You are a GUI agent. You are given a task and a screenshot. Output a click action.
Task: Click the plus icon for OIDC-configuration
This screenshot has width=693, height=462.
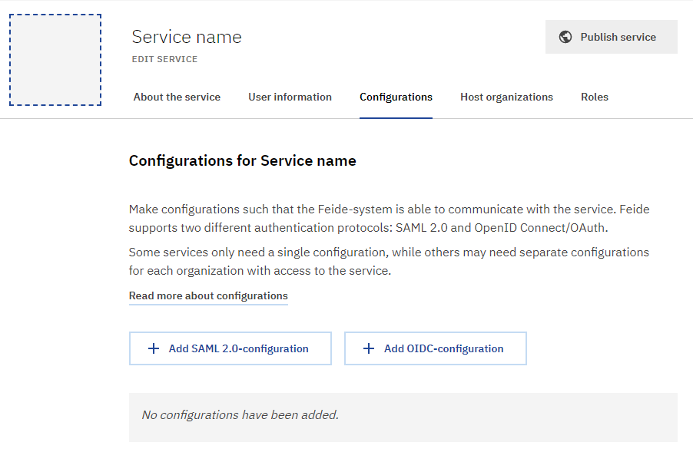click(369, 348)
